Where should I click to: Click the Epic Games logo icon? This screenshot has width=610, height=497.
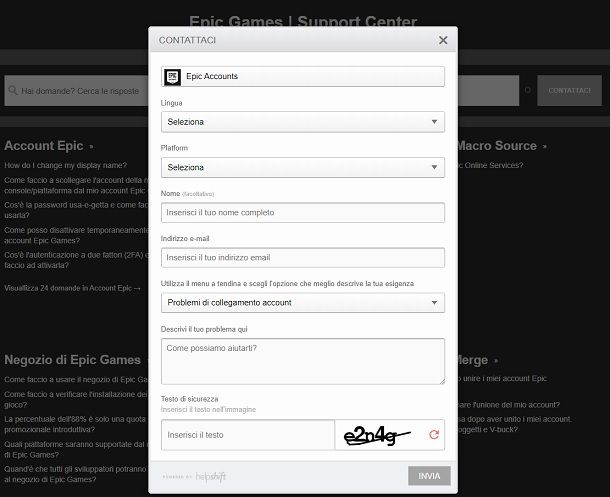coord(172,76)
